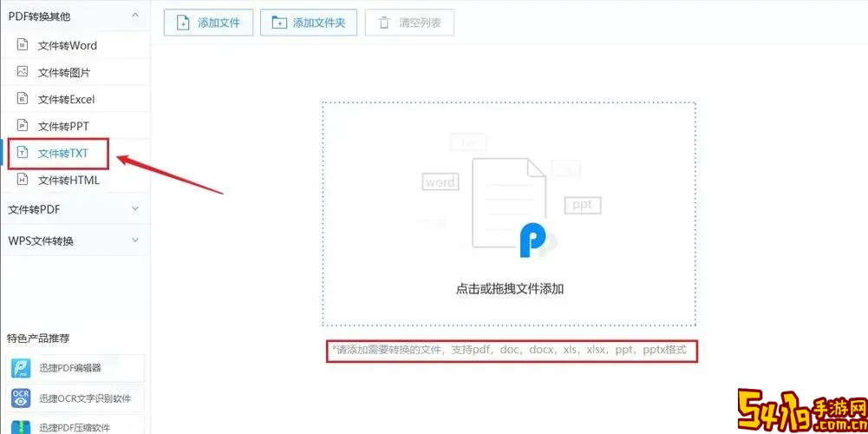Click the 清空列表 button
The height and width of the screenshot is (434, 868).
pos(409,23)
